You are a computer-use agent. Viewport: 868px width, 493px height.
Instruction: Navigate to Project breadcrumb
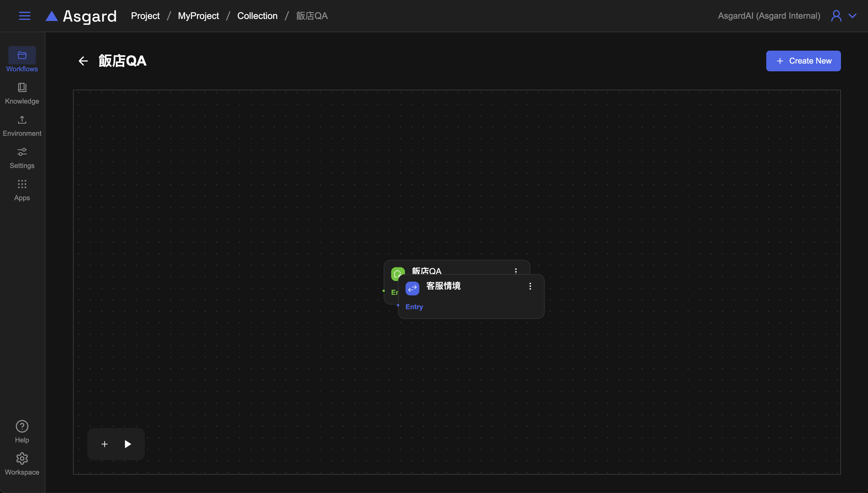tap(145, 16)
